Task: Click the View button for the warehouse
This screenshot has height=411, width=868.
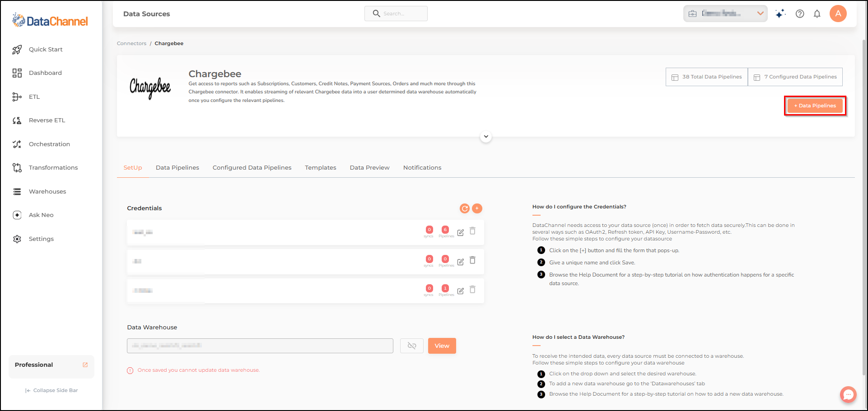Action: tap(442, 346)
